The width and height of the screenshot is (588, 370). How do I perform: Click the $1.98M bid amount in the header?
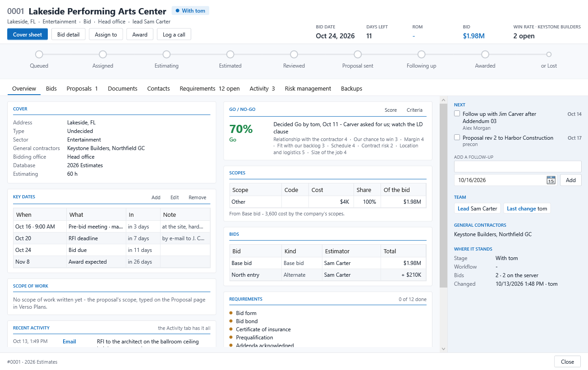pos(474,36)
